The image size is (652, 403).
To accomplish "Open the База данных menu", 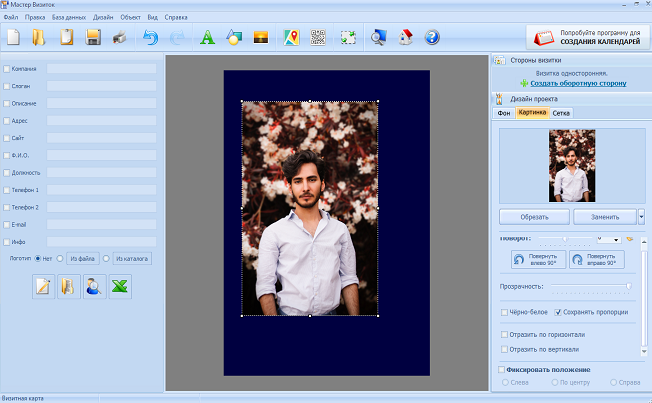I will click(69, 17).
